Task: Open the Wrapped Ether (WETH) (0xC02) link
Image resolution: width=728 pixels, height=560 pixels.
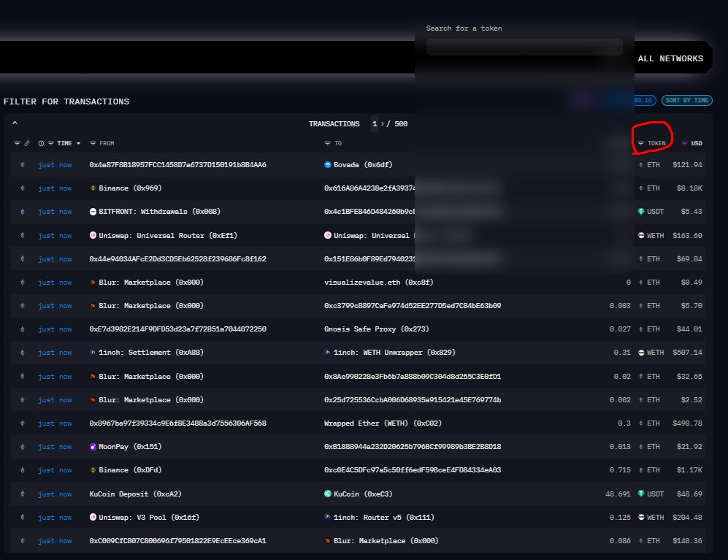Action: 383,423
